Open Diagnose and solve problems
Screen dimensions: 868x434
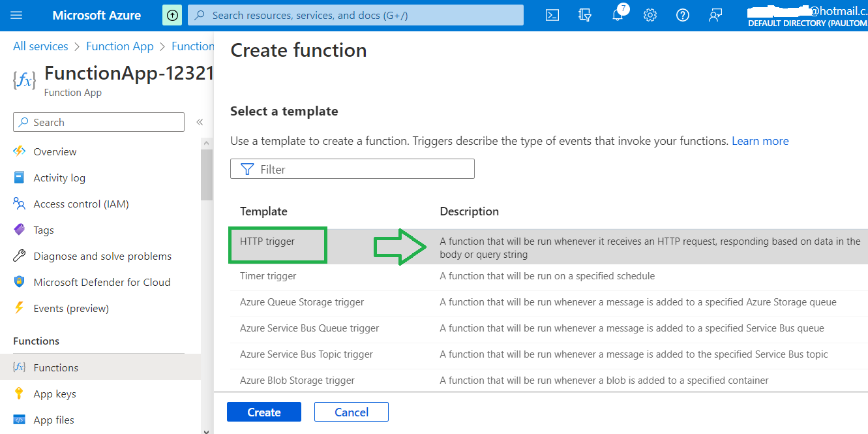pos(102,256)
